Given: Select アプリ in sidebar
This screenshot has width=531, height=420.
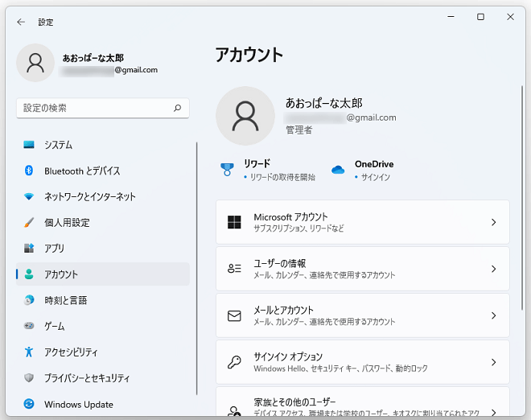Looking at the screenshot, I should [103, 249].
